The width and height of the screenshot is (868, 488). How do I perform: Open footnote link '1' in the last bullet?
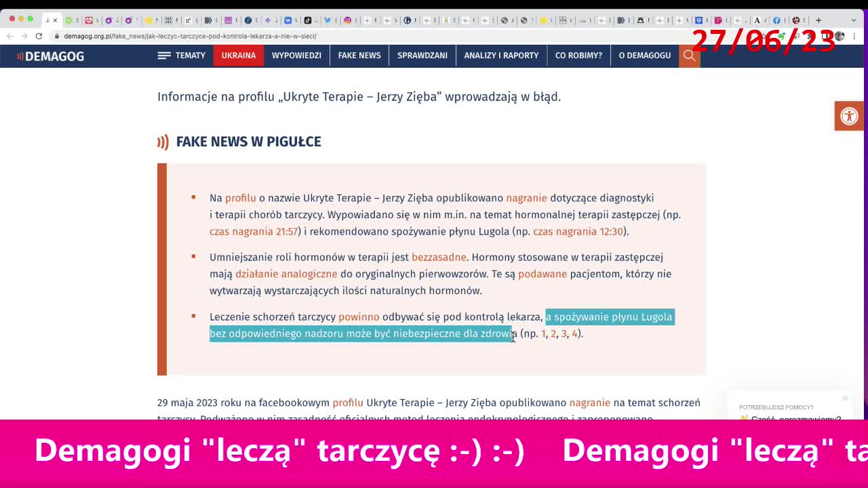click(543, 333)
